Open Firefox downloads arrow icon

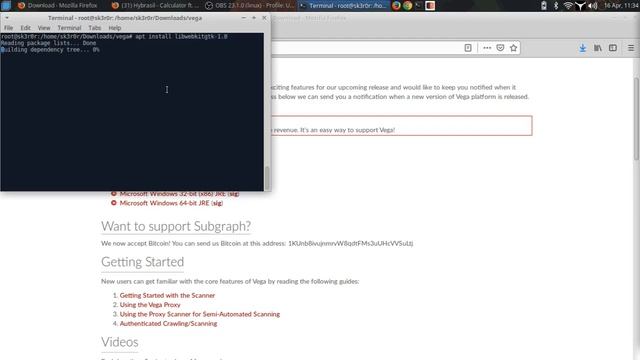click(x=582, y=48)
